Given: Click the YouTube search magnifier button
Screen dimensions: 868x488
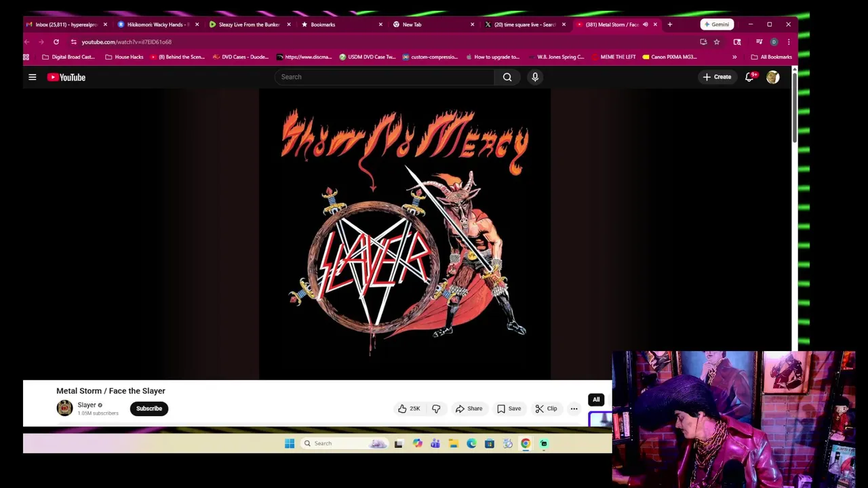Looking at the screenshot, I should pyautogui.click(x=507, y=77).
